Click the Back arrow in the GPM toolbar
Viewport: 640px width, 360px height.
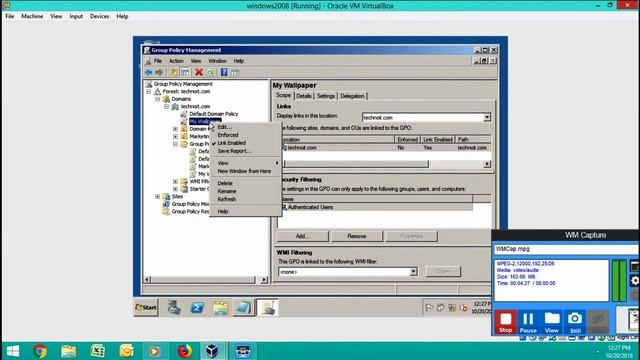coord(148,73)
